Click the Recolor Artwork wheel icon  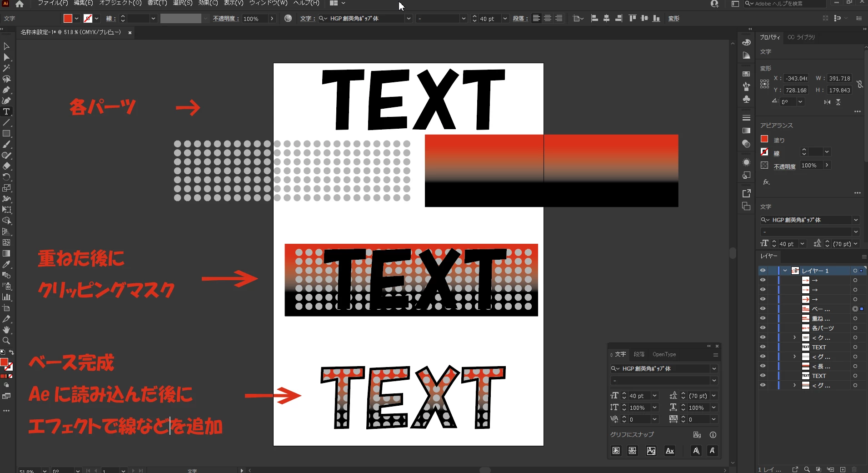pyautogui.click(x=288, y=19)
